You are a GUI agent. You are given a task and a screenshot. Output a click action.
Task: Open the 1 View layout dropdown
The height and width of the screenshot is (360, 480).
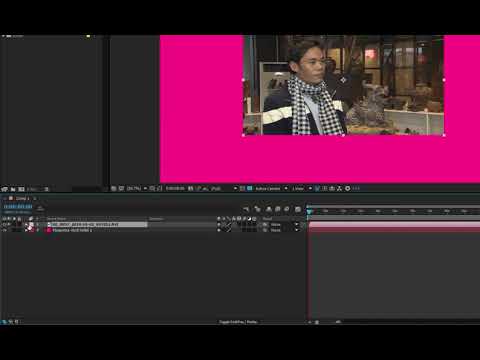click(302, 189)
